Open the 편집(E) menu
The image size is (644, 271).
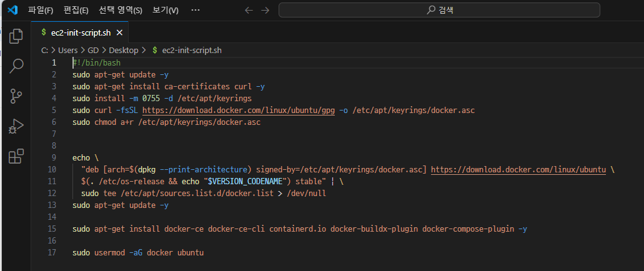[x=76, y=10]
